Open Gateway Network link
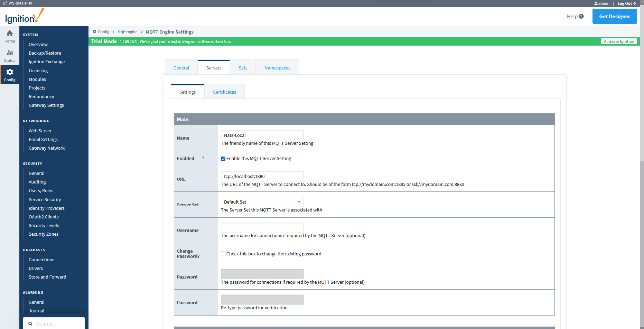This screenshot has width=644, height=329. (47, 148)
